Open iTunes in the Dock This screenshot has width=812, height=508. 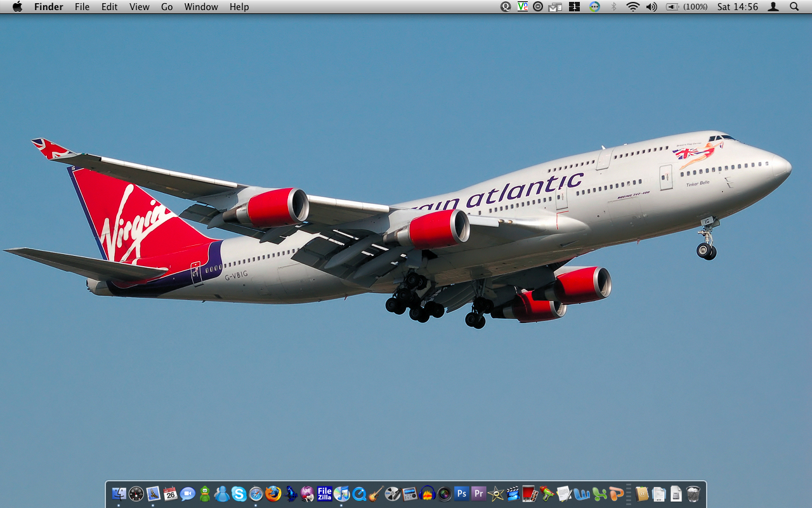pyautogui.click(x=342, y=493)
